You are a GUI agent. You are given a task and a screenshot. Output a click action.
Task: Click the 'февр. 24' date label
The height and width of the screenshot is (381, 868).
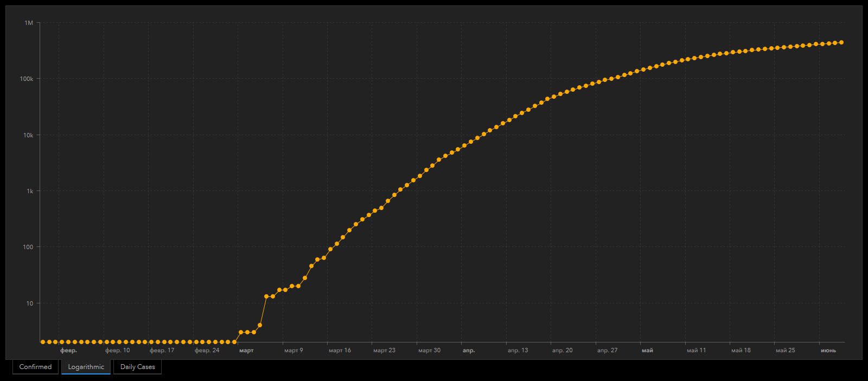coord(207,351)
